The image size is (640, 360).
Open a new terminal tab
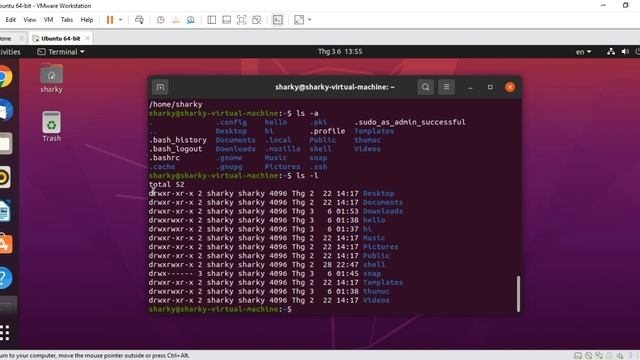click(x=160, y=87)
